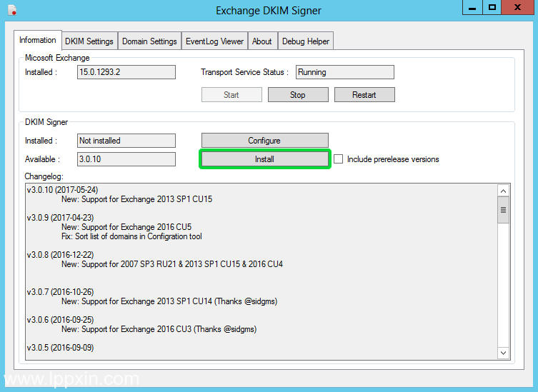Click the grayed-out Start button
Screen dimensions: 538x392
click(x=231, y=95)
